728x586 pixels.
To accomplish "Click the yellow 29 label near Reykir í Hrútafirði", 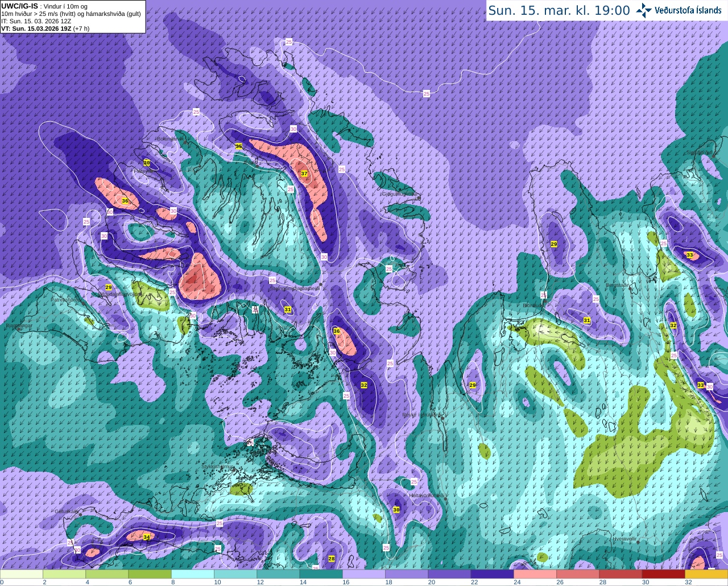I will click(473, 385).
